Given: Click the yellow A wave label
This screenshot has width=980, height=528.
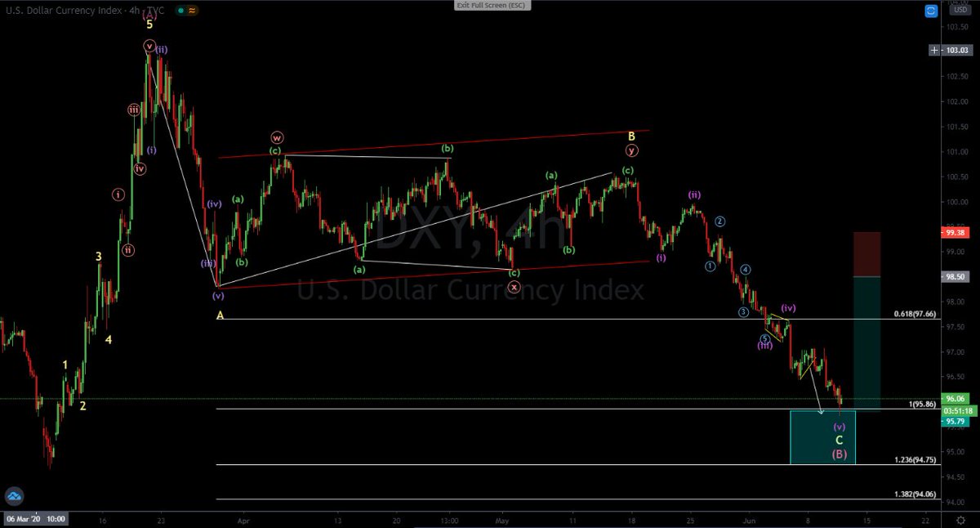Looking at the screenshot, I should pos(220,315).
